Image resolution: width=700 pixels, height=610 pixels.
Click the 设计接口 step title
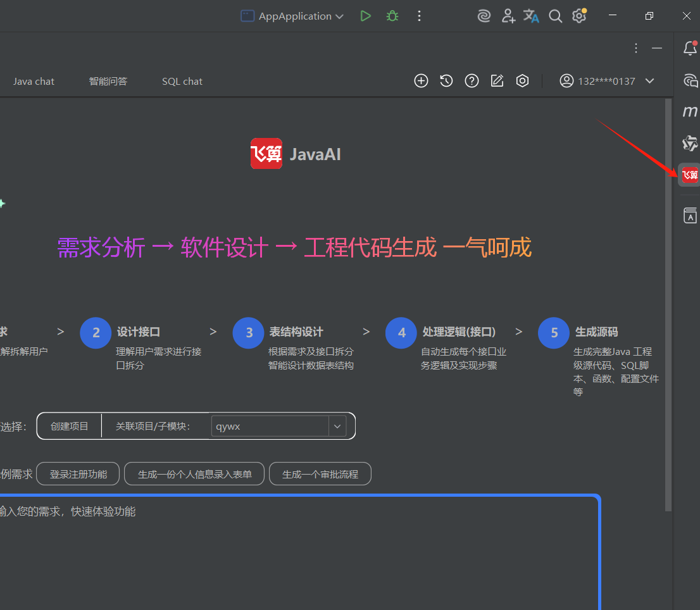139,332
